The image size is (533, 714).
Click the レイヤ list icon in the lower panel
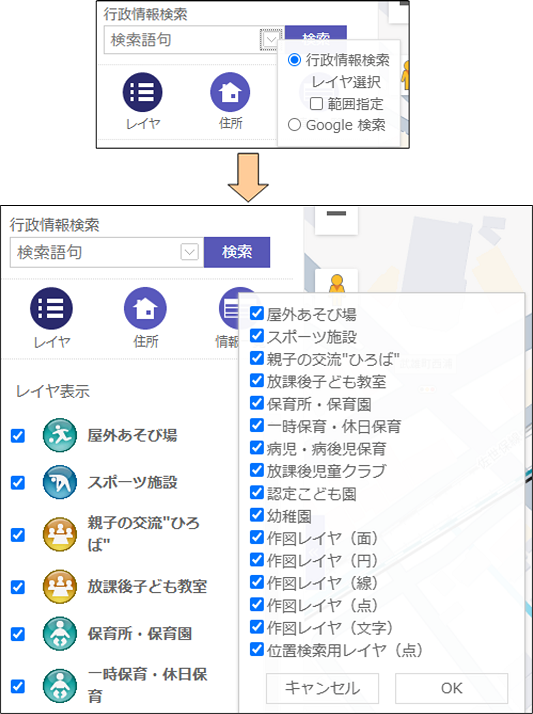(x=51, y=308)
